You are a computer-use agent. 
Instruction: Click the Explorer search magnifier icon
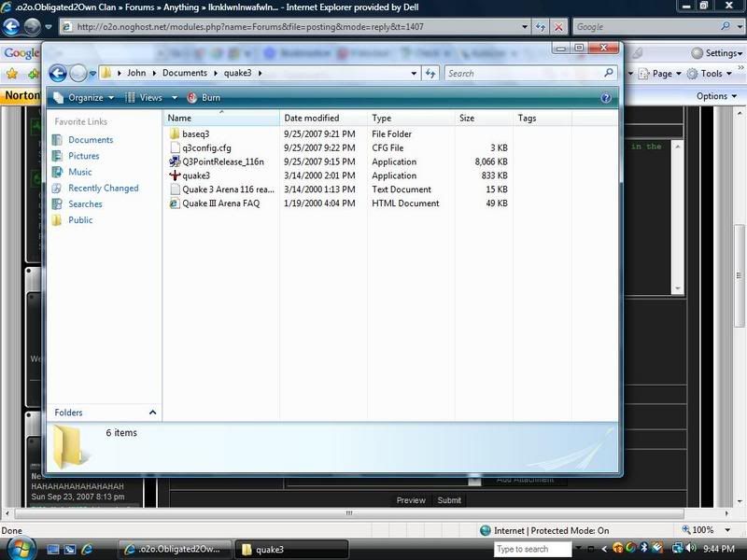pyautogui.click(x=609, y=73)
